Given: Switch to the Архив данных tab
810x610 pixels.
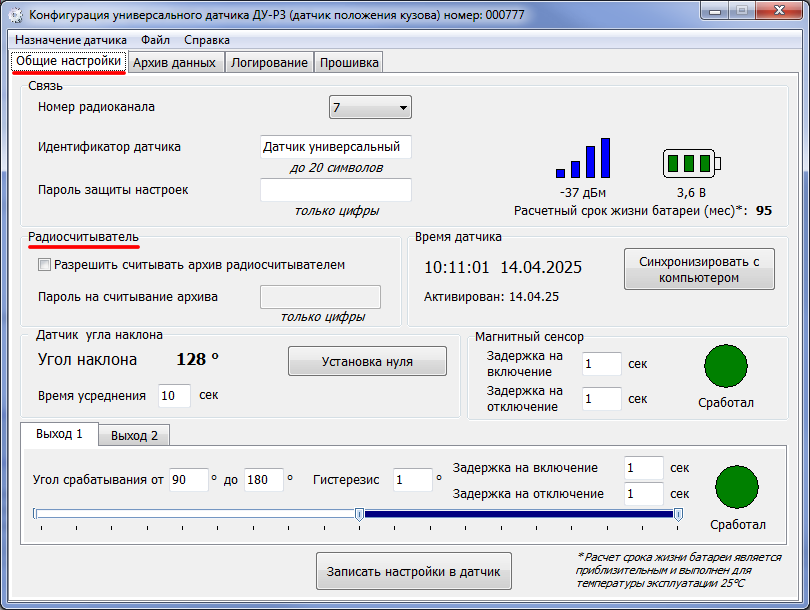Looking at the screenshot, I should coord(175,62).
